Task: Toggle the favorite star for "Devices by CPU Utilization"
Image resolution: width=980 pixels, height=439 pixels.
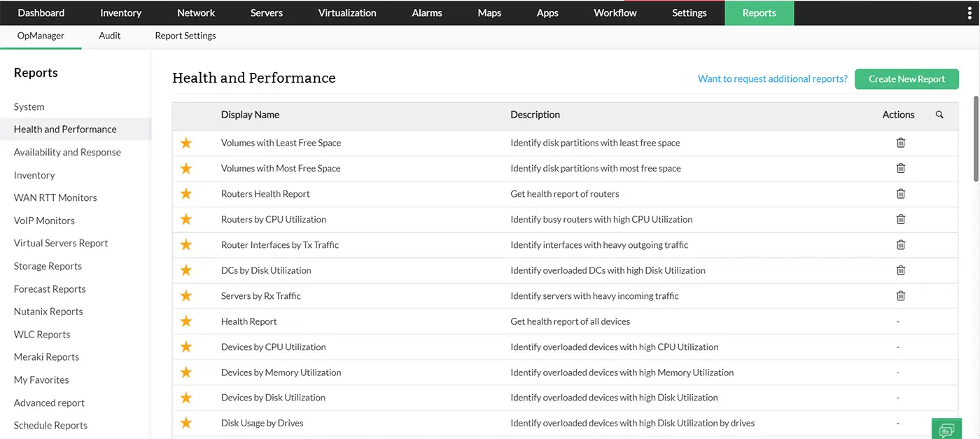Action: click(185, 347)
